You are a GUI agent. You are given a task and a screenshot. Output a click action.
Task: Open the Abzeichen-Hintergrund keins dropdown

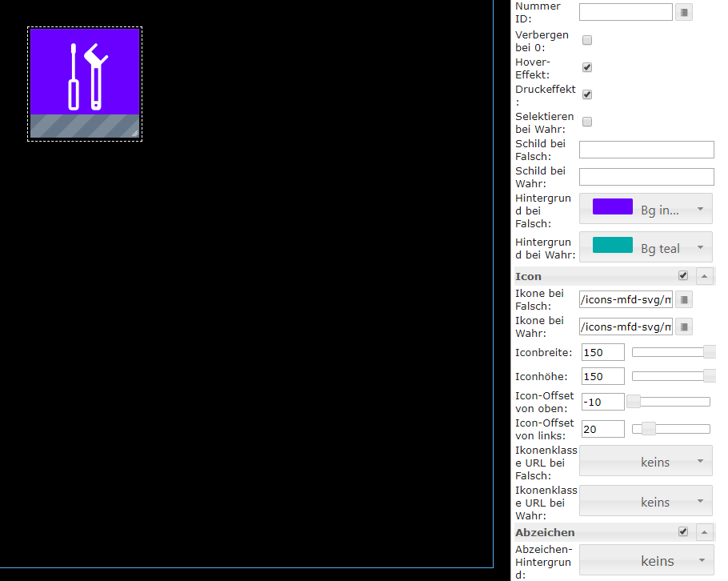646,560
